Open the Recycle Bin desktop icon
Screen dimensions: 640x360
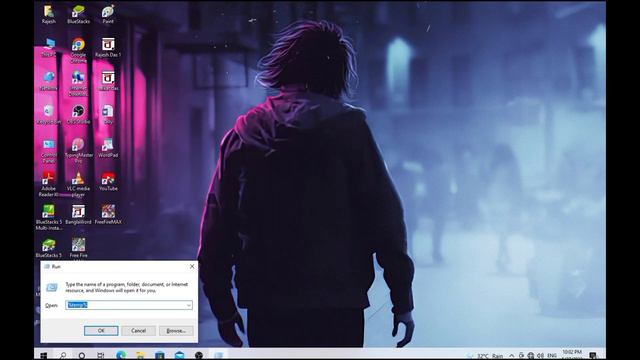point(49,114)
